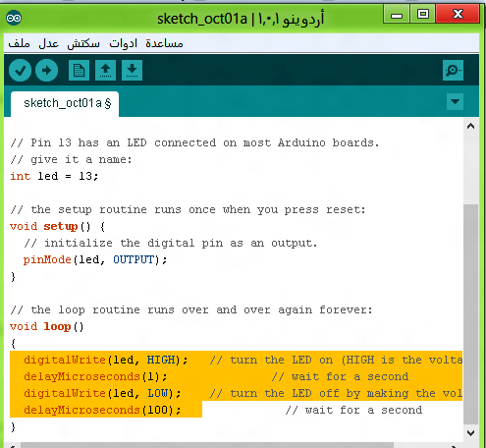
Task: Click the vertical scrollbar down arrow
Action: point(471,433)
